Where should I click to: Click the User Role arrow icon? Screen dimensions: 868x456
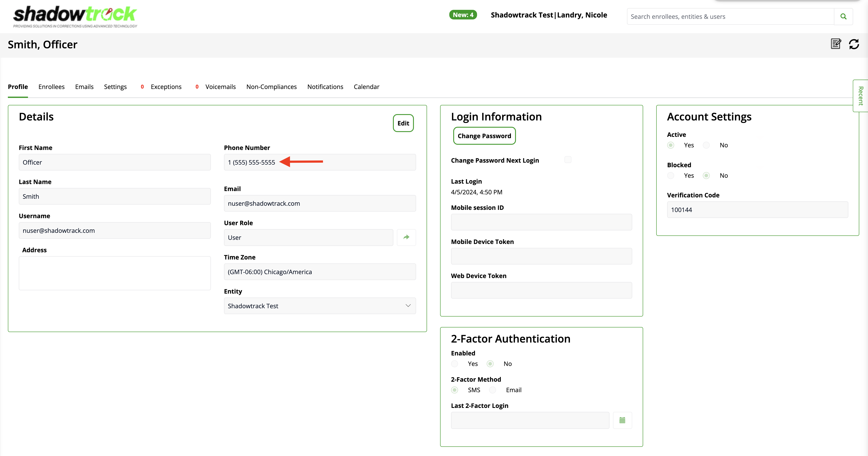406,237
